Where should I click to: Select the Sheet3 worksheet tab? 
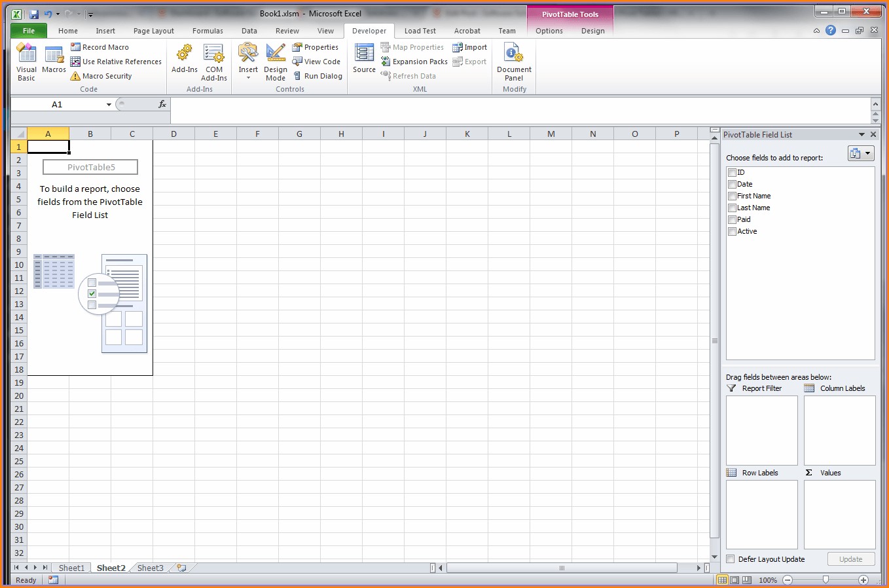pyautogui.click(x=150, y=568)
